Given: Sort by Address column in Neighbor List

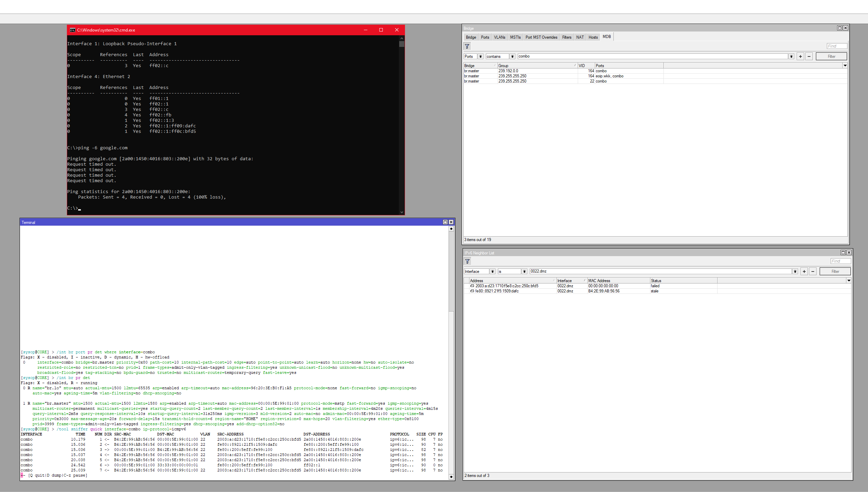Looking at the screenshot, I should pos(512,281).
